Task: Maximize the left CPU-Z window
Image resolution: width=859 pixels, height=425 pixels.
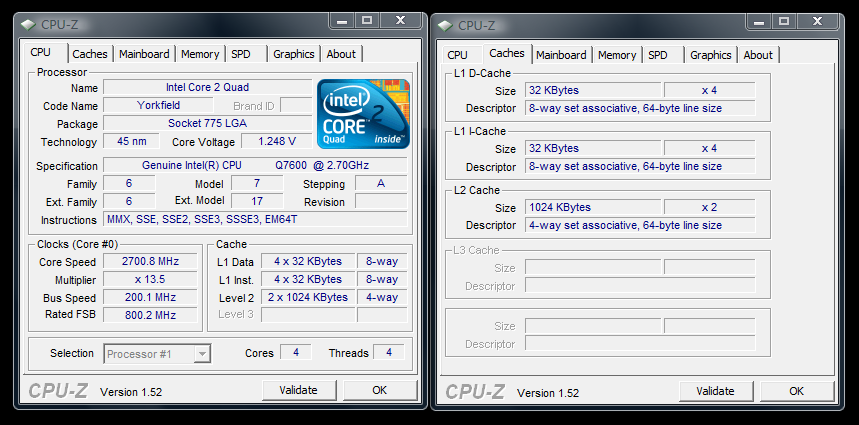Action: (x=366, y=21)
